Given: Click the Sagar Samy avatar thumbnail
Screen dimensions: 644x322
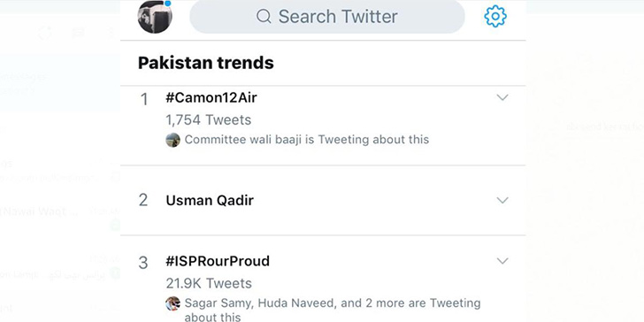Looking at the screenshot, I should (x=172, y=303).
